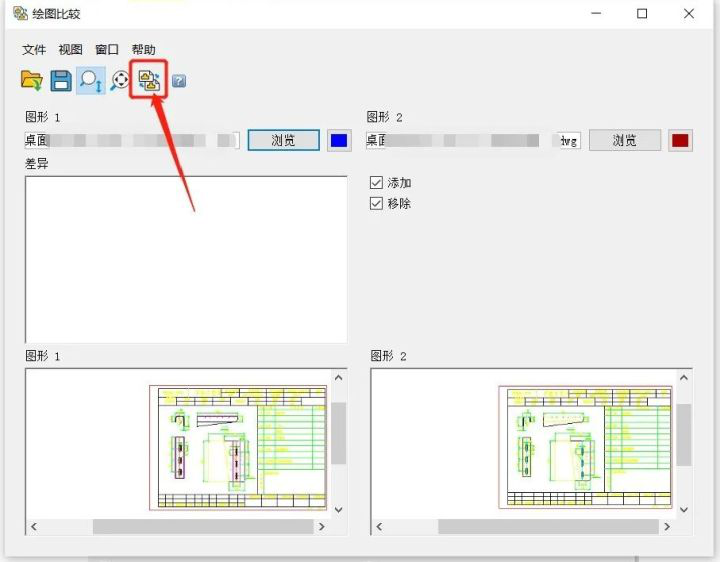Open the 窗口 menu

tap(107, 50)
